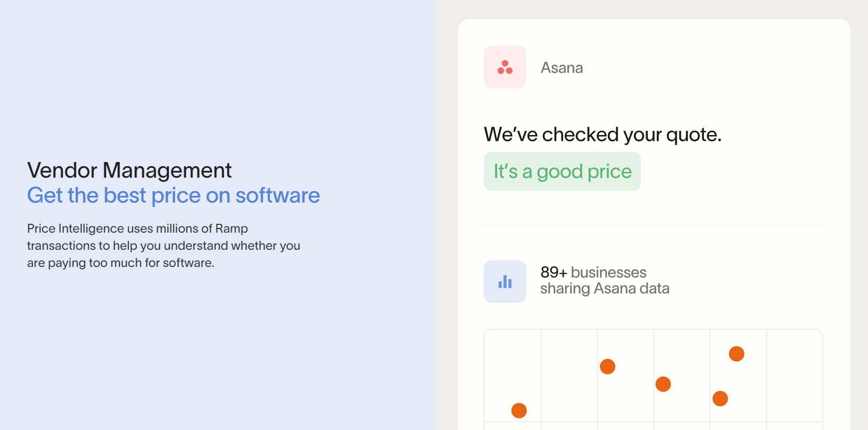Viewport: 868px width, 430px height.
Task: Click the highest orange data point in the chart
Action: [x=737, y=354]
